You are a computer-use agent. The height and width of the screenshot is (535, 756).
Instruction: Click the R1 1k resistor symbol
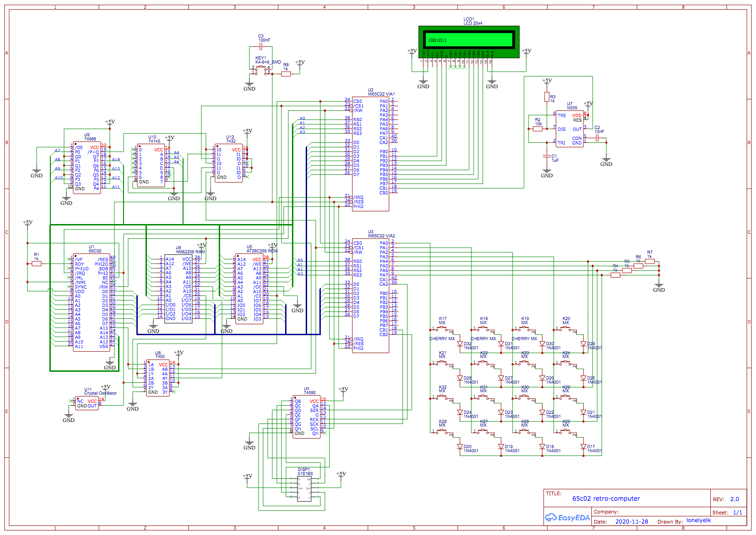pos(37,264)
